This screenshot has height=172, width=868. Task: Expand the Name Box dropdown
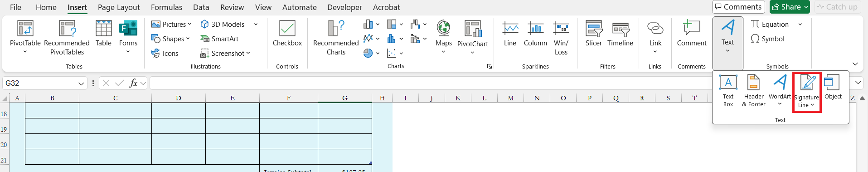(x=82, y=84)
